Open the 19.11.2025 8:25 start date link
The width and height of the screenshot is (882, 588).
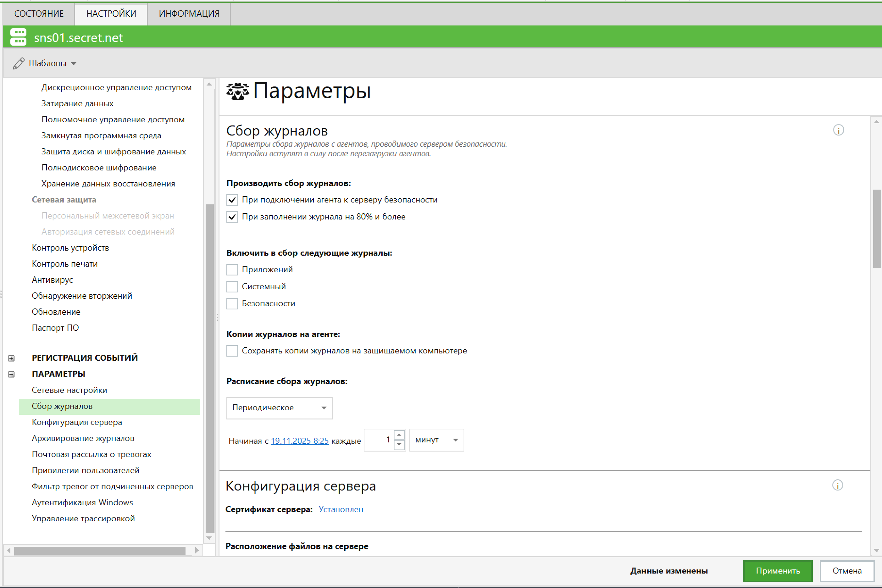coord(299,441)
